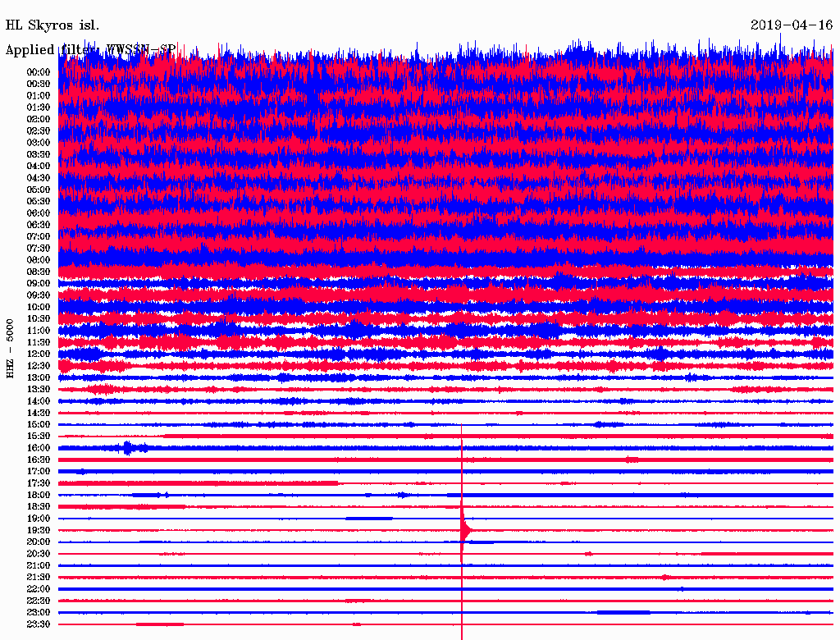Select the 06:30 time label

click(39, 225)
